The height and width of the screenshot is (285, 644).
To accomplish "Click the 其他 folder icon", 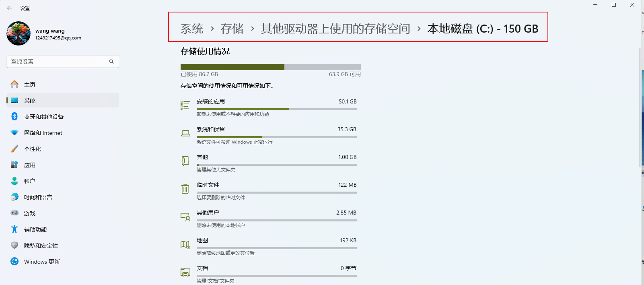I will pyautogui.click(x=185, y=161).
